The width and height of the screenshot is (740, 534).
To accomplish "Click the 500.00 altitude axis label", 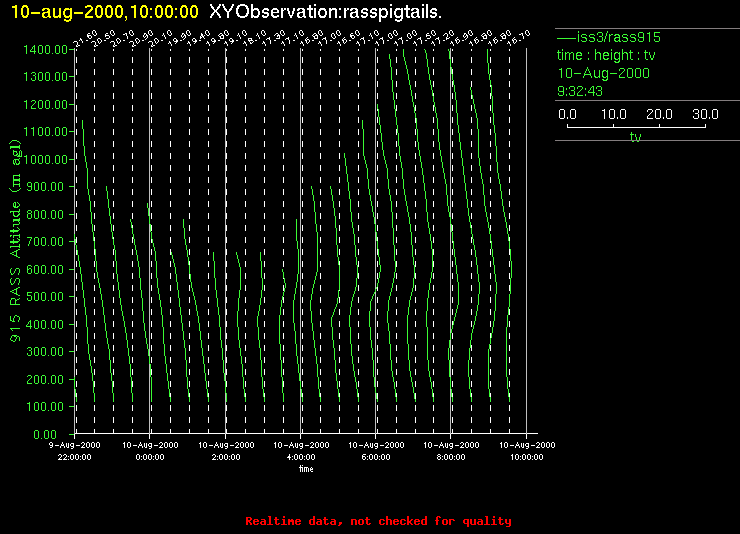I will (46, 297).
